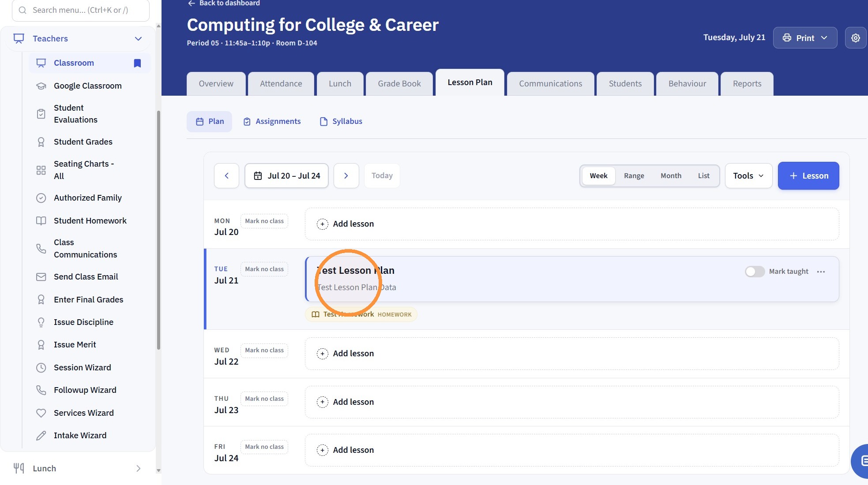Open the lesson's three-dot more options
The width and height of the screenshot is (868, 485).
click(821, 272)
